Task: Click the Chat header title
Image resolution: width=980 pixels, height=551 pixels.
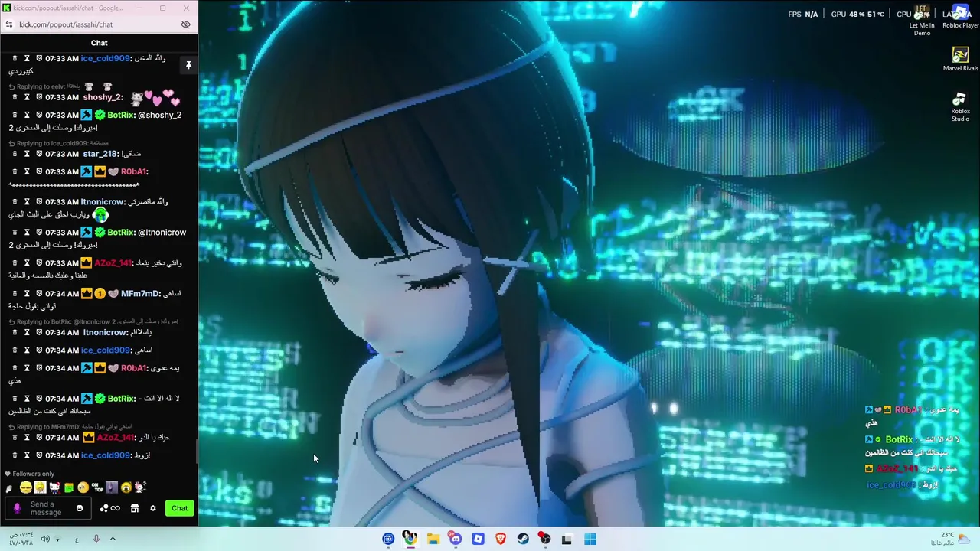Action: 100,43
